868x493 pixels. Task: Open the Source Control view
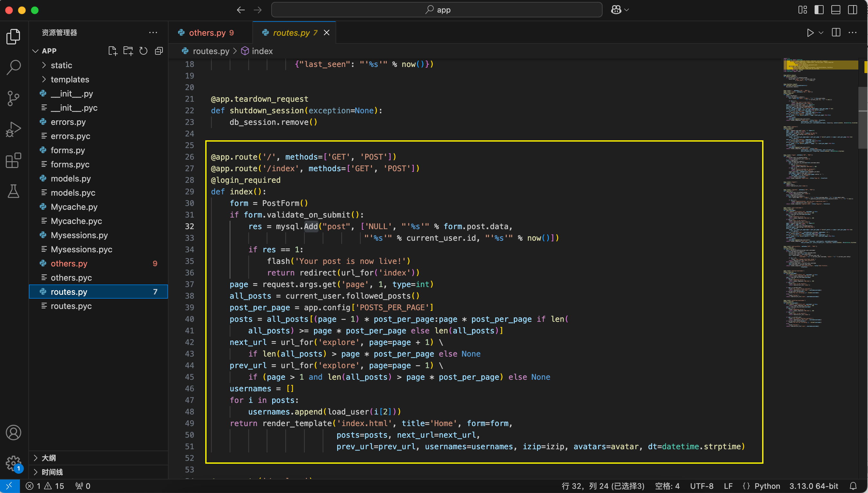13,98
